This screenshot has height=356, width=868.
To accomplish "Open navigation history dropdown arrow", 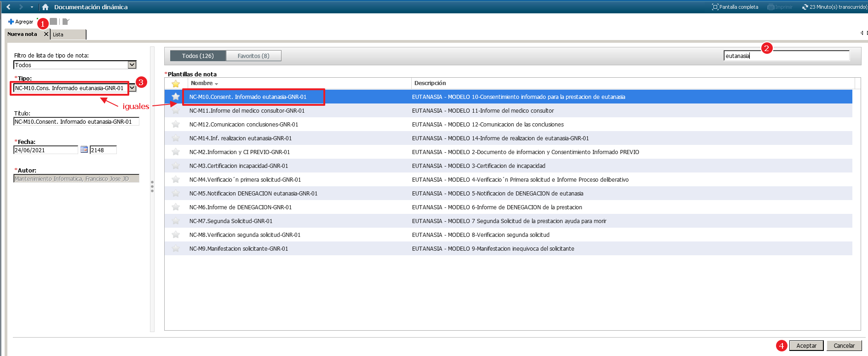I will pyautogui.click(x=32, y=7).
